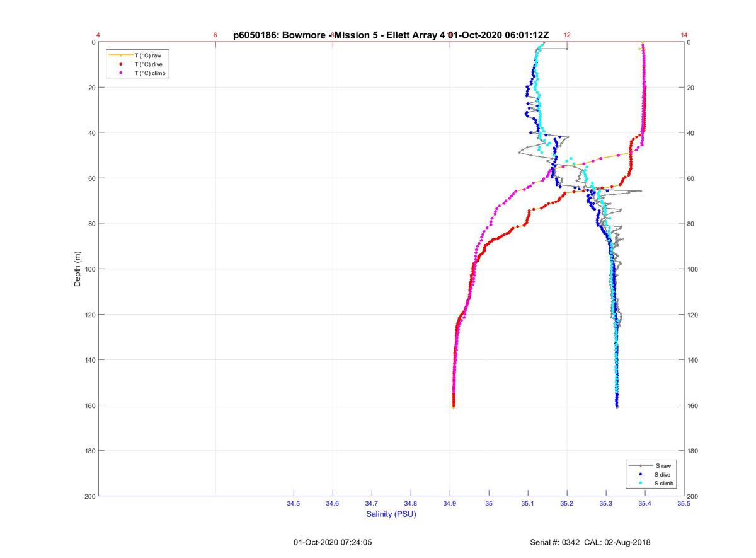Image resolution: width=756 pixels, height=558 pixels.
Task: Click the red temperature tick label 6
Action: coord(215,35)
